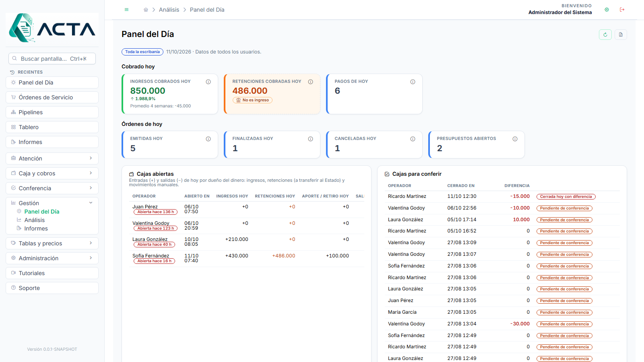Show info for Pagos de Hoy
The width and height of the screenshot is (644, 362).
pos(413,82)
